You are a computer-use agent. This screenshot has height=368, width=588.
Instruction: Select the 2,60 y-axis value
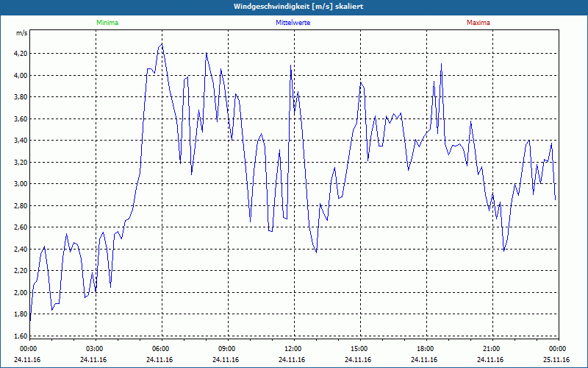pyautogui.click(x=21, y=227)
